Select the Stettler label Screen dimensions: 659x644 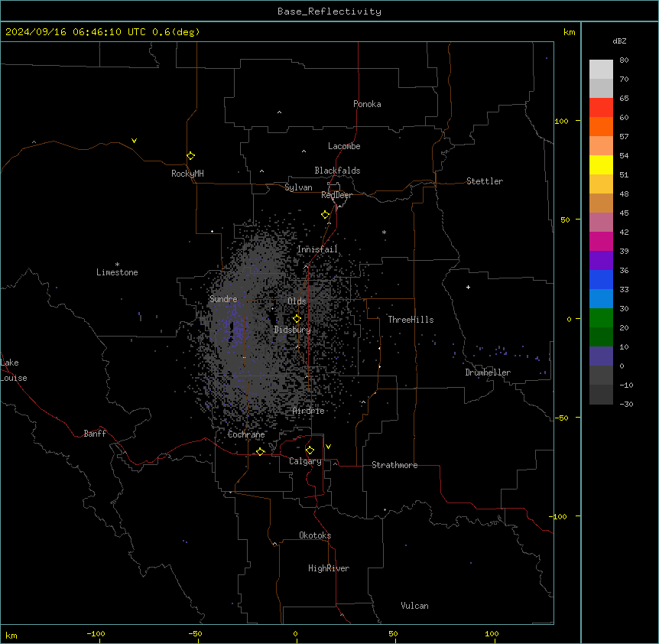[x=485, y=181]
